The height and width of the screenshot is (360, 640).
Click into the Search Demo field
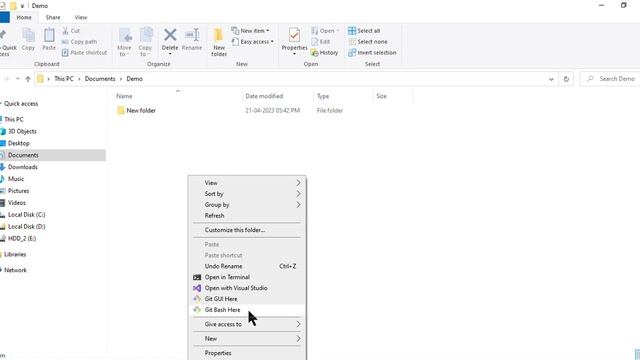pos(610,79)
